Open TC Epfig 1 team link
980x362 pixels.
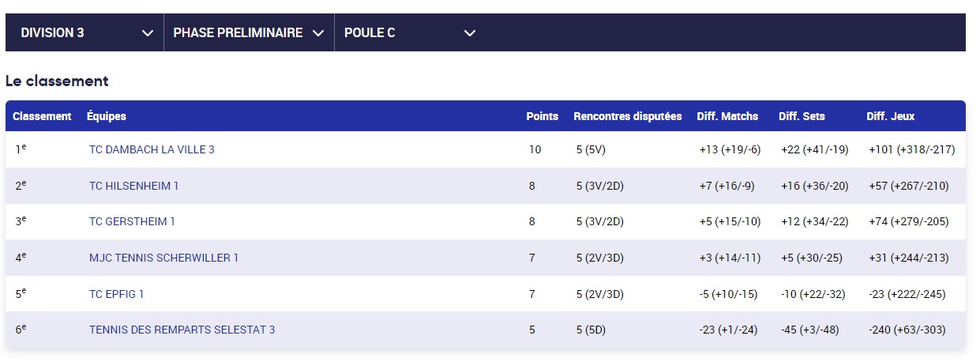[116, 294]
